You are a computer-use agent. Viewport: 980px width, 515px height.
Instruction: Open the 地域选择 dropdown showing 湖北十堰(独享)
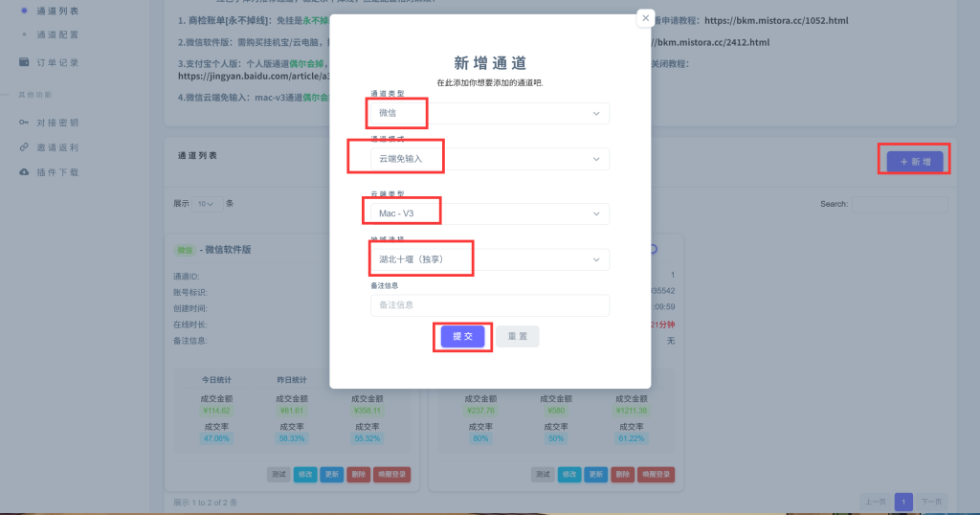(489, 259)
